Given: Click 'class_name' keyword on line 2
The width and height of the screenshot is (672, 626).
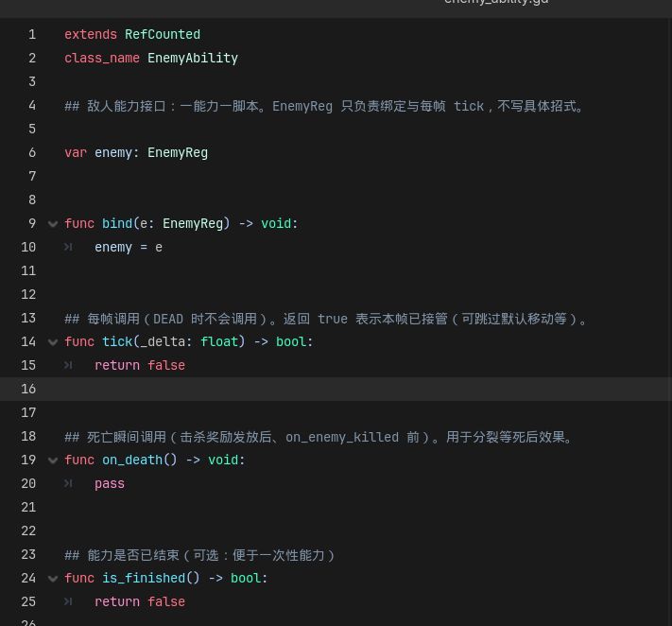Looking at the screenshot, I should [102, 58].
